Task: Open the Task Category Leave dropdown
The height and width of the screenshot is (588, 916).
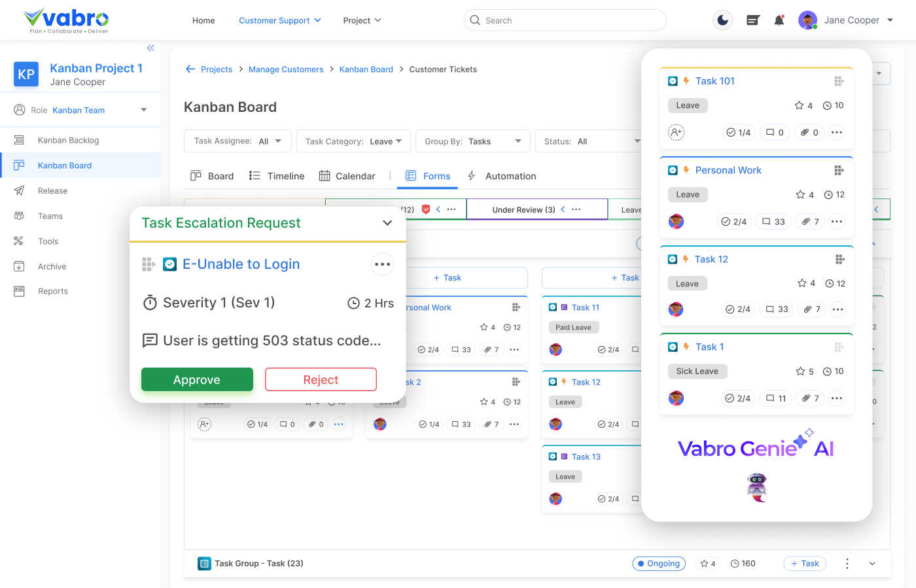Action: click(x=353, y=141)
